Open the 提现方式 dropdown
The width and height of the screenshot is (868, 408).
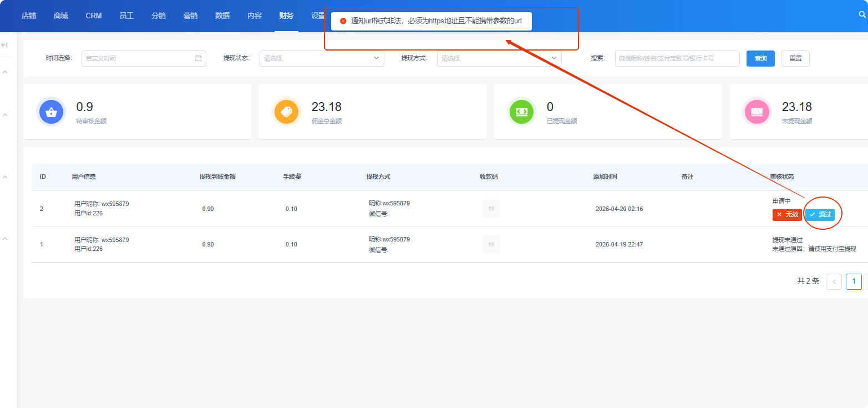click(x=499, y=58)
